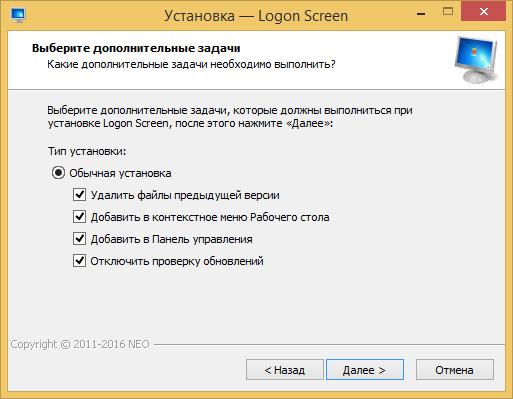The height and width of the screenshot is (399, 513).
Task: Disable Отключить проверку обновлений checkbox
Action: pyautogui.click(x=79, y=261)
